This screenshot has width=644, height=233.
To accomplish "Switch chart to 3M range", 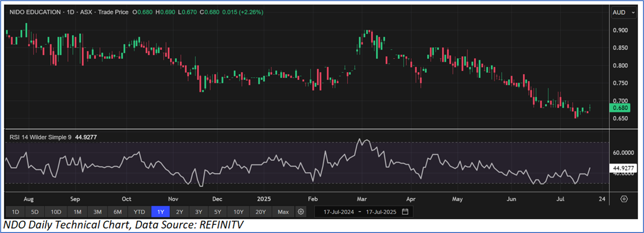I will (98, 212).
